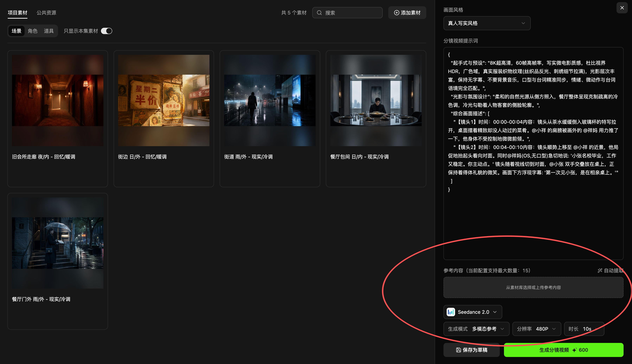Screen dimensions: 632x364
Task: Select the 角色 category tab
Action: point(33,31)
